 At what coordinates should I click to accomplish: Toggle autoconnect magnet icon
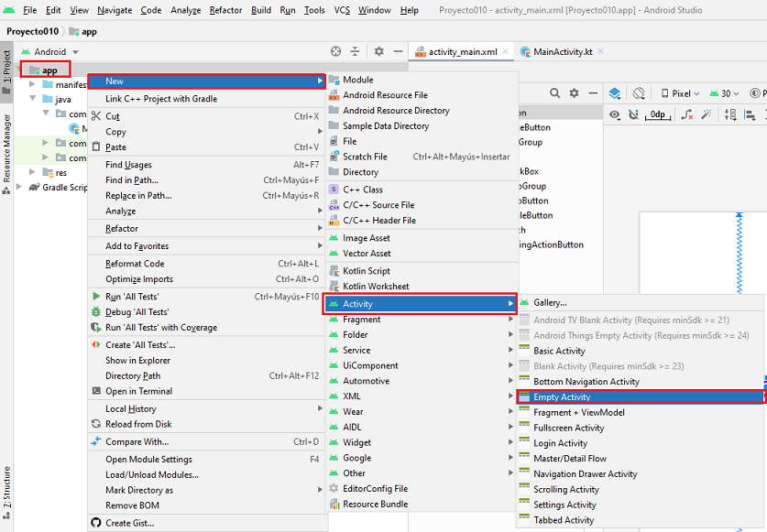point(634,114)
